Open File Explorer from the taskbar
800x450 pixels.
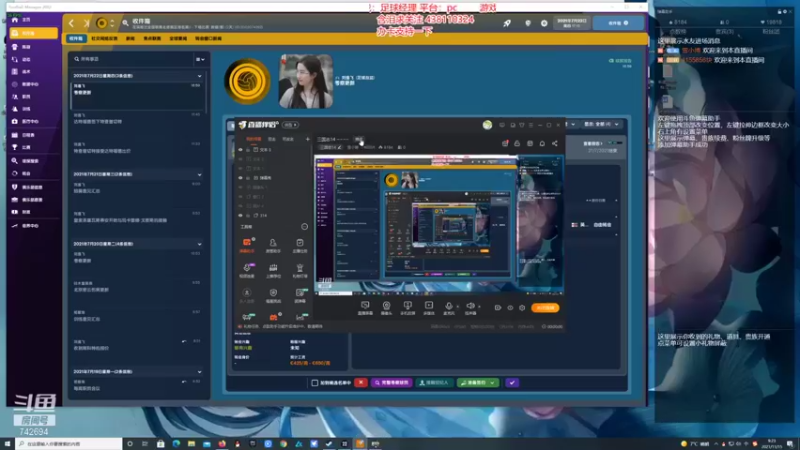coord(191,444)
